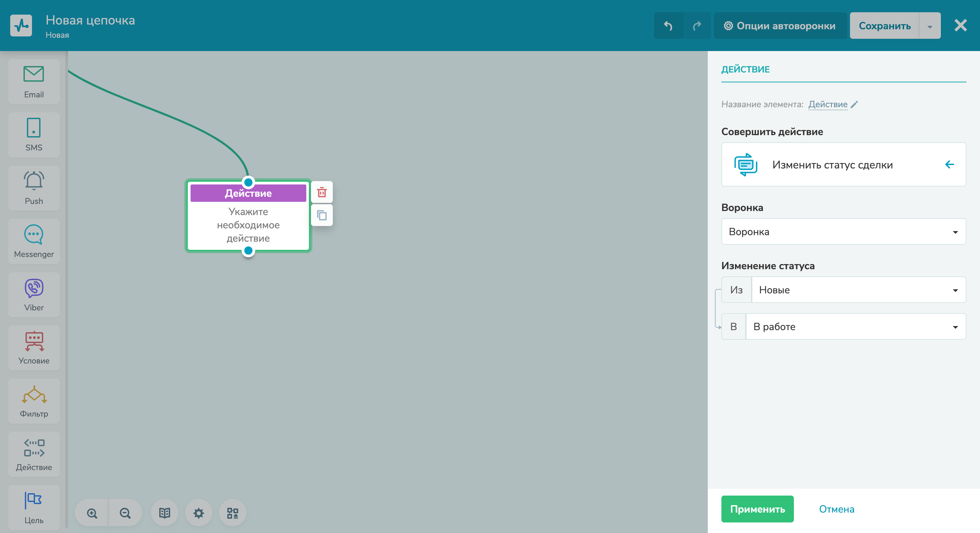Expand the Сохранить button dropdown arrow

930,26
